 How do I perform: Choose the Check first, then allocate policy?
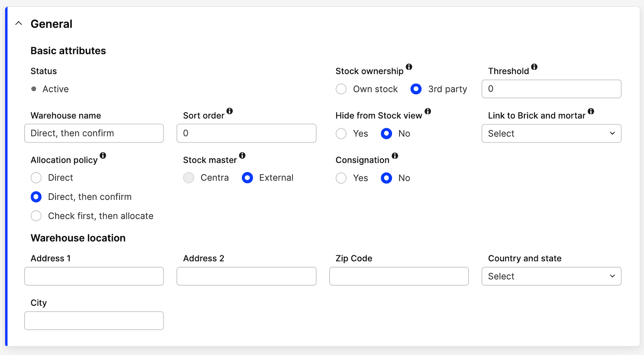(36, 216)
